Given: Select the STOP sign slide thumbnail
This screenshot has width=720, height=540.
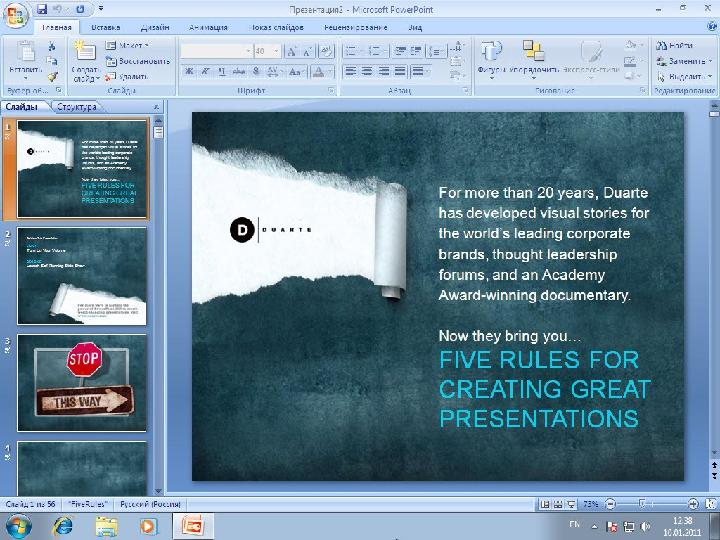Looking at the screenshot, I should (82, 383).
